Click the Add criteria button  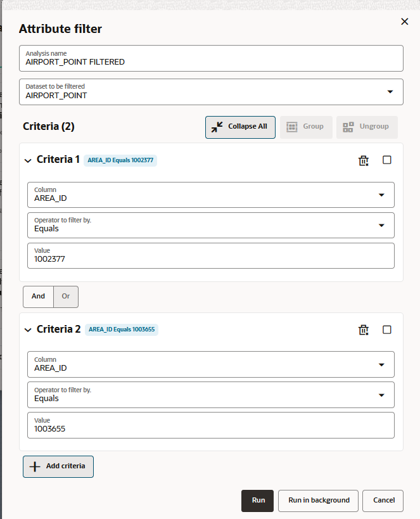(x=58, y=466)
